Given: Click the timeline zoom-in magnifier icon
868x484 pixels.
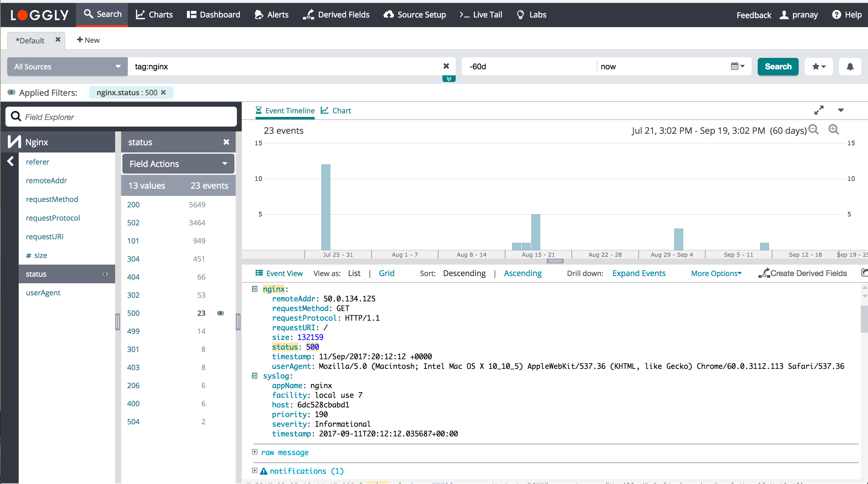Looking at the screenshot, I should [834, 130].
